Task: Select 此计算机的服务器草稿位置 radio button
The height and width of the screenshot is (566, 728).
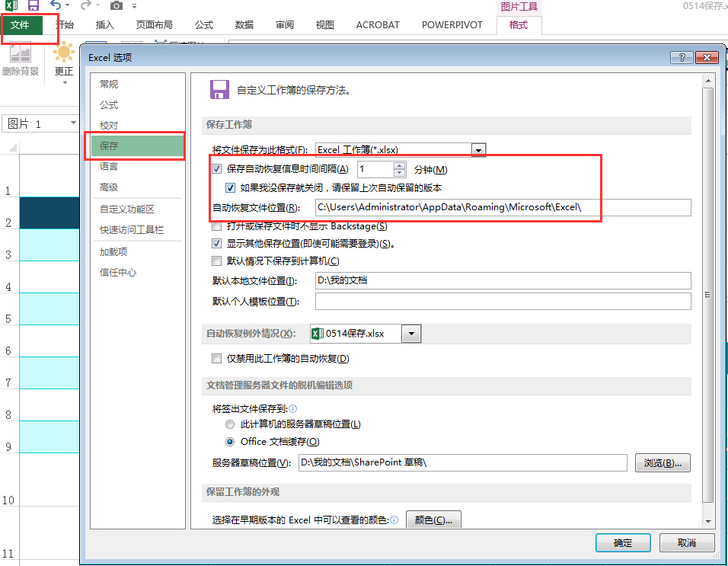Action: tap(230, 424)
